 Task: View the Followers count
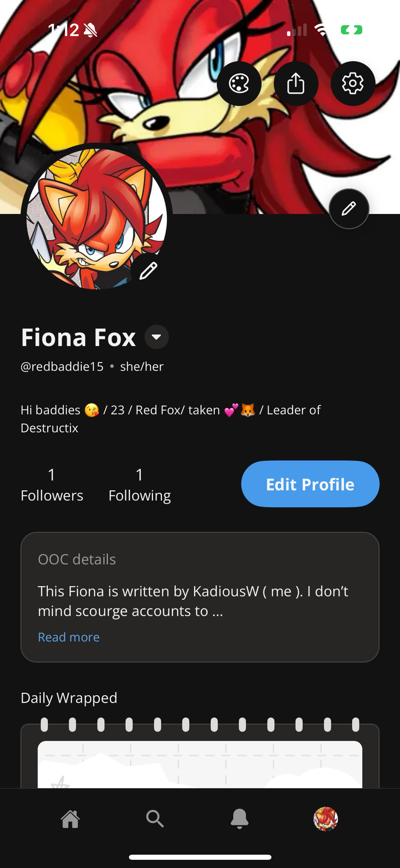(x=52, y=485)
